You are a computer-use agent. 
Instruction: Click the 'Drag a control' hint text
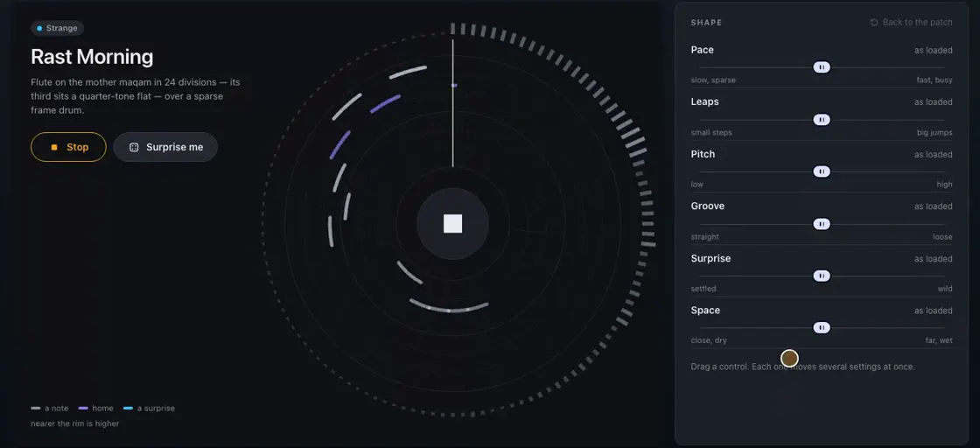pyautogui.click(x=802, y=367)
